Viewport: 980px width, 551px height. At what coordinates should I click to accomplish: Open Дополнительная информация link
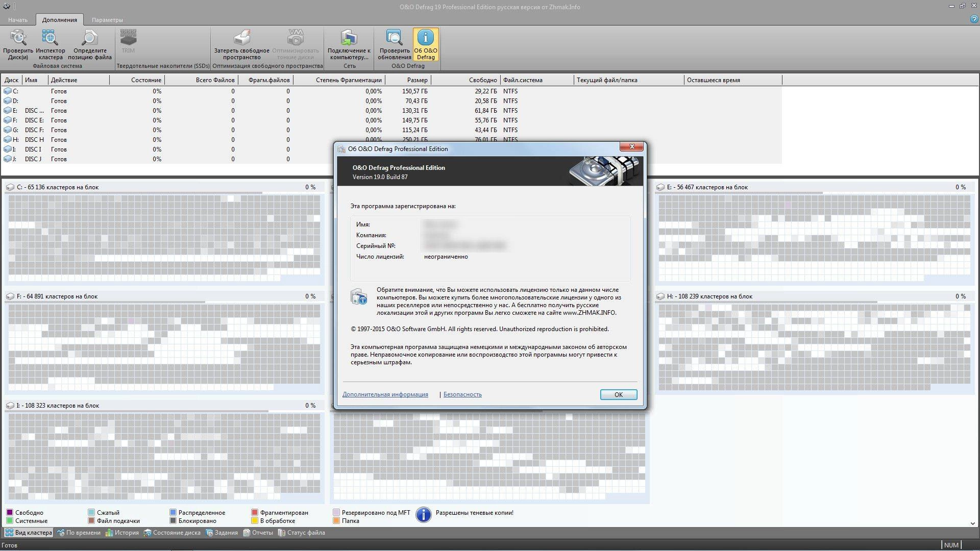(x=385, y=394)
